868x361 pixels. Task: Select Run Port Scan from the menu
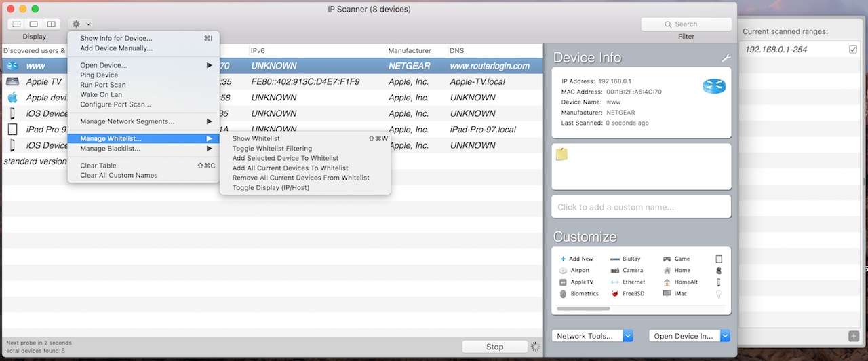tap(143, 85)
